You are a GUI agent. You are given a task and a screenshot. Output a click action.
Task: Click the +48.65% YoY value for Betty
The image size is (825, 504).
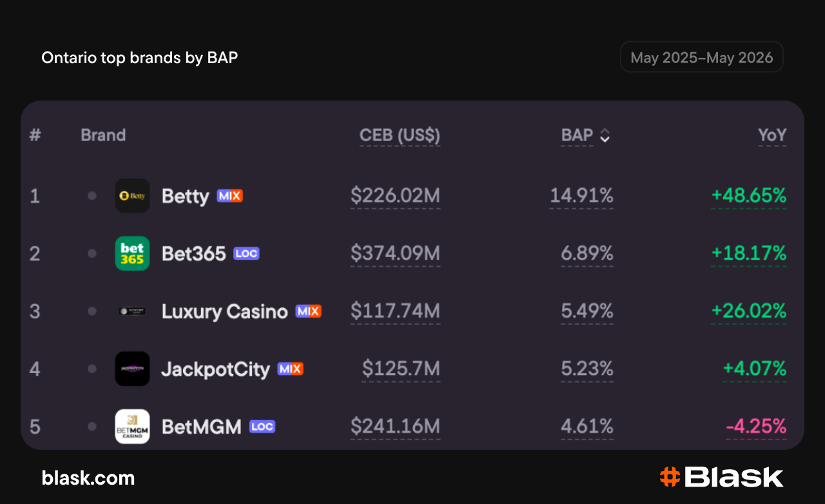tap(749, 195)
